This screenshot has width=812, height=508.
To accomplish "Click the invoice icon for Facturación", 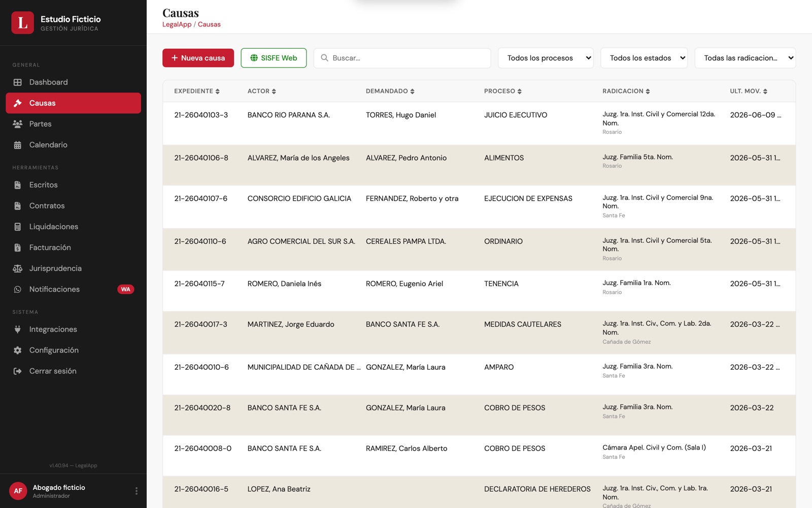I will click(18, 247).
